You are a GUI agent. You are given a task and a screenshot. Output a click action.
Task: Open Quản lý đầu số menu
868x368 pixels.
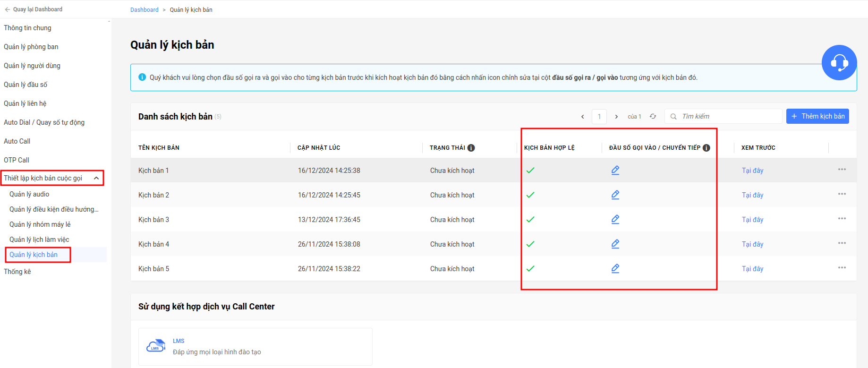[x=26, y=85]
